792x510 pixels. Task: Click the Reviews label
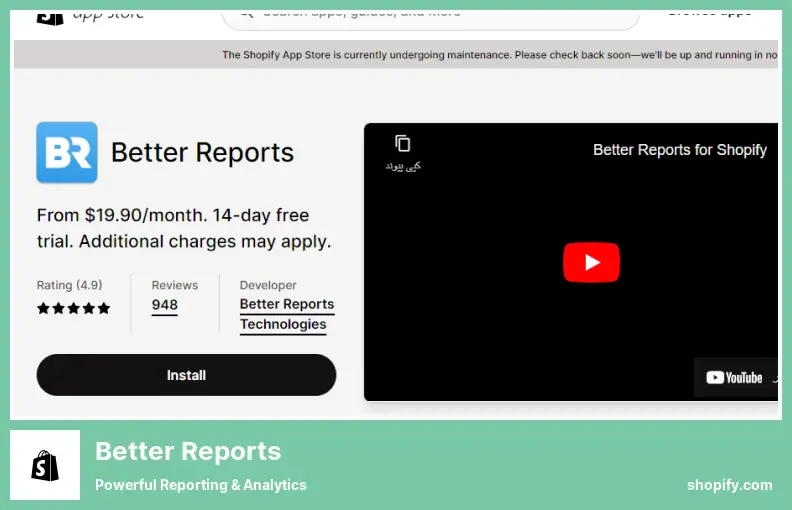[175, 285]
